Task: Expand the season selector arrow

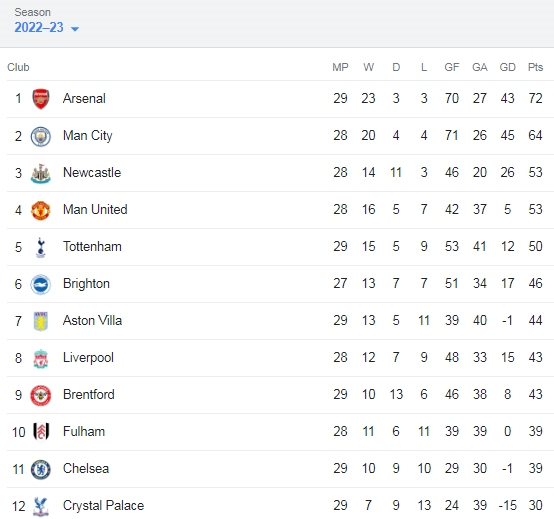Action: 75,29
